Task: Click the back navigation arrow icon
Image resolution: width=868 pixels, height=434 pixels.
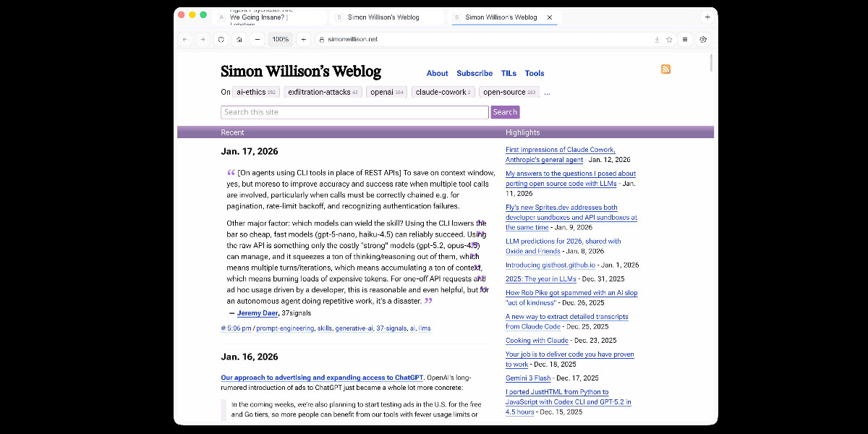Action: coord(185,40)
